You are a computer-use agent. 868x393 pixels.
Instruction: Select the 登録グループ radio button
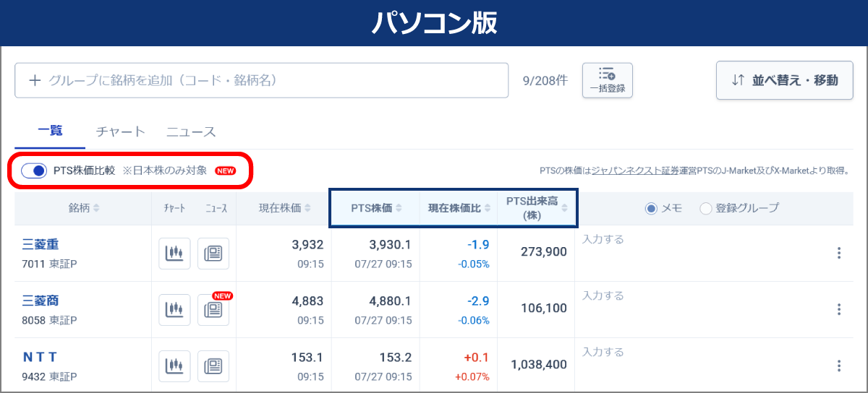click(x=705, y=208)
